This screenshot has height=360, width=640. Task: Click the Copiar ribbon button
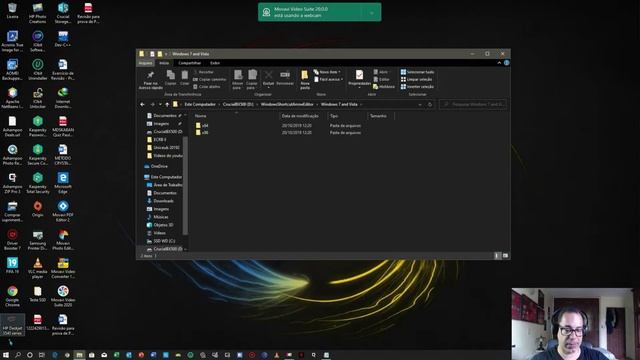171,78
